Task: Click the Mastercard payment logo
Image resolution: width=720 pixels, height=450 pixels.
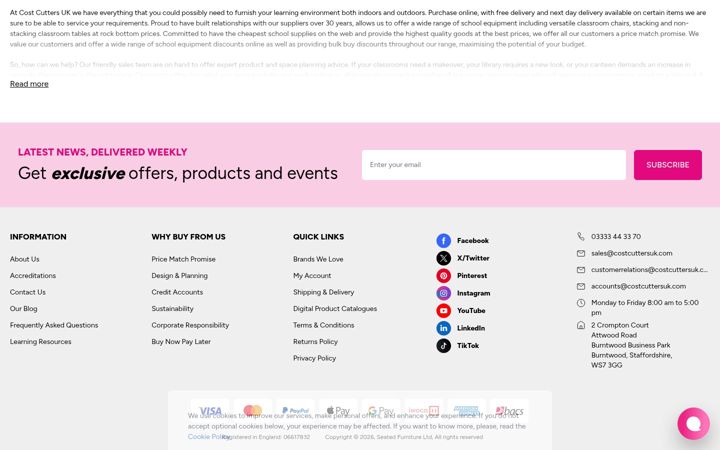Action: pos(253,411)
